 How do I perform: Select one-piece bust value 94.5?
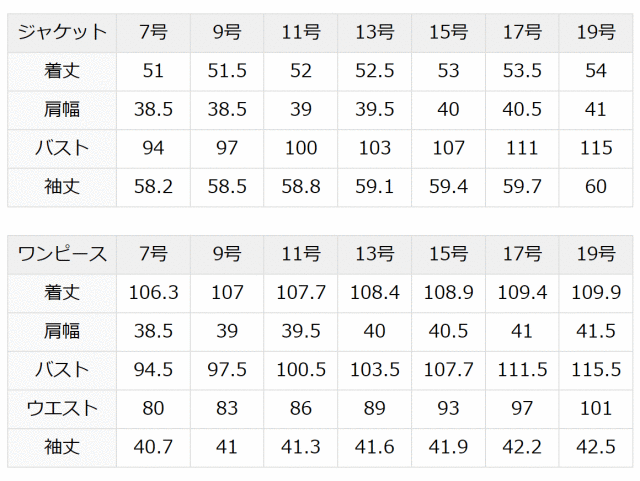[x=153, y=370]
